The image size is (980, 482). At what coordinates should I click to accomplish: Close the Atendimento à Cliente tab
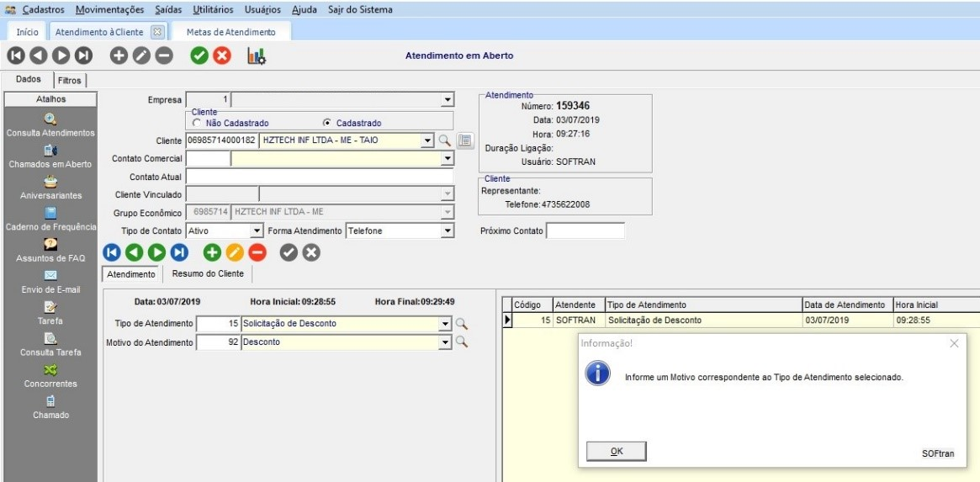pyautogui.click(x=156, y=32)
